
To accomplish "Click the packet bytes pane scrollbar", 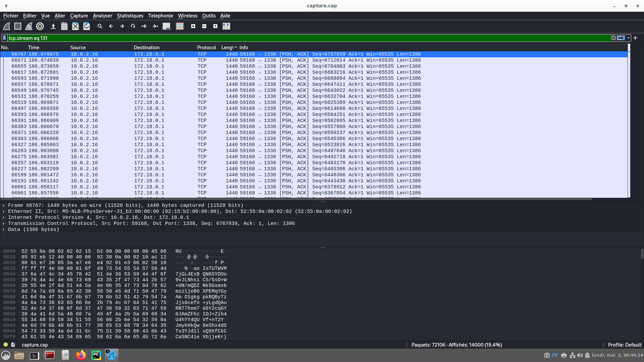I will tap(642, 253).
